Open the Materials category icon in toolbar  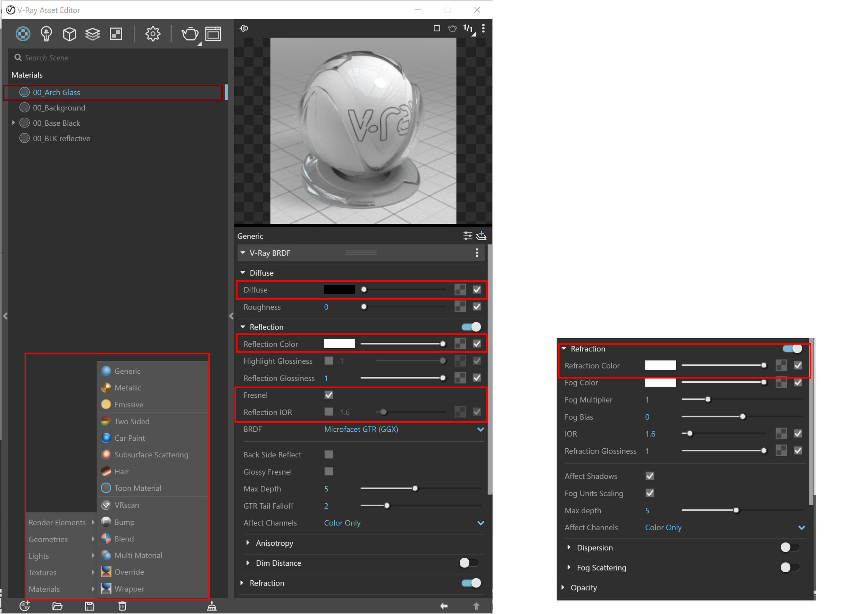tap(23, 34)
